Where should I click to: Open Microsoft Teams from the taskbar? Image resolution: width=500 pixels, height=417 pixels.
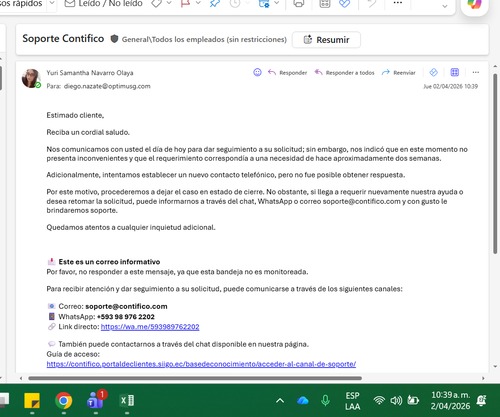pyautogui.click(x=96, y=400)
